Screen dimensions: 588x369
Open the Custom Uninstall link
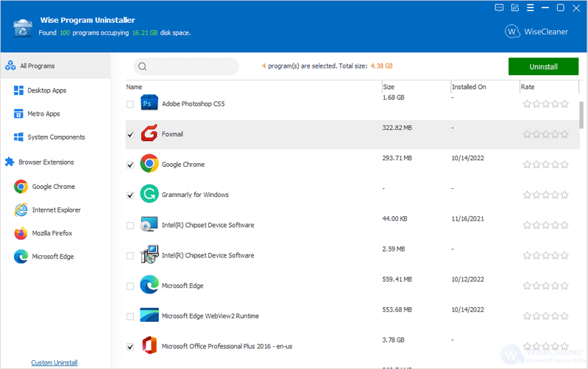point(54,362)
